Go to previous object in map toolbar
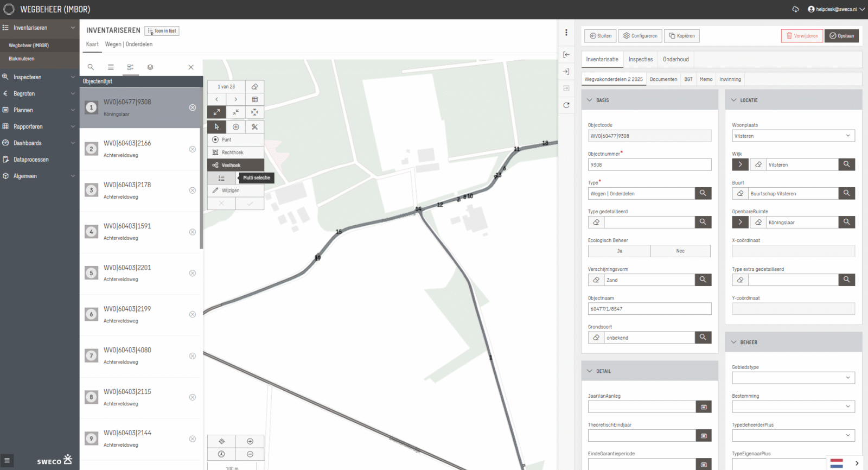Screen dimensions: 868x470 (x=216, y=99)
